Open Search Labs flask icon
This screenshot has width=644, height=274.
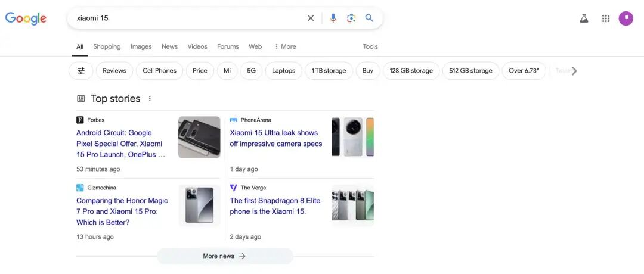tap(584, 18)
